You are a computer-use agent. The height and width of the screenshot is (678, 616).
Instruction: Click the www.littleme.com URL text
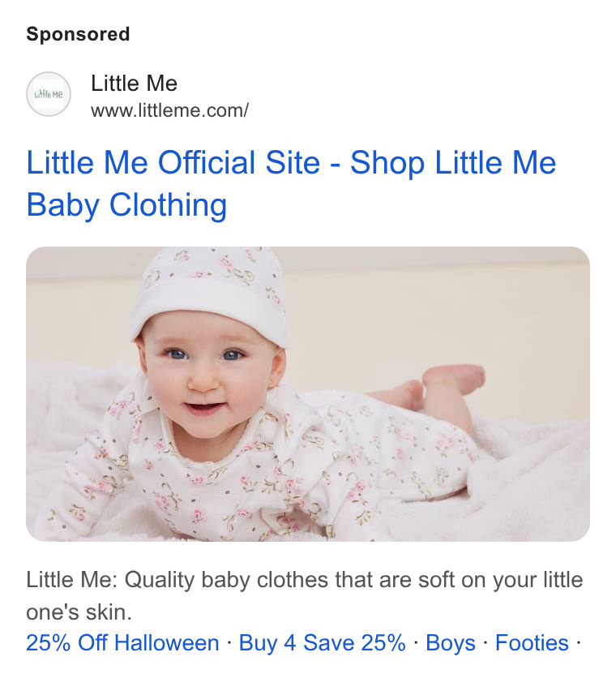click(170, 110)
